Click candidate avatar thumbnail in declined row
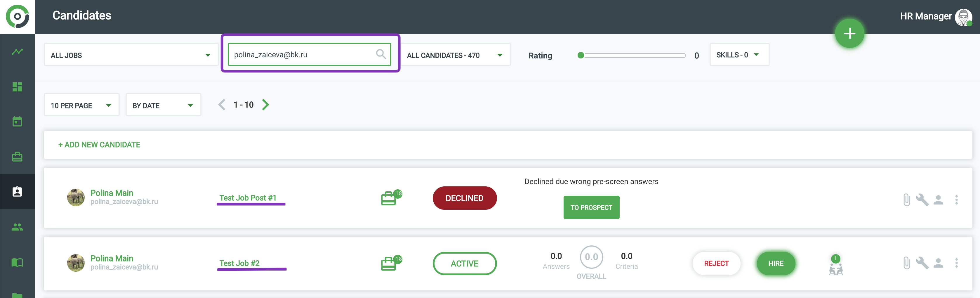This screenshot has height=298, width=980. click(x=76, y=197)
